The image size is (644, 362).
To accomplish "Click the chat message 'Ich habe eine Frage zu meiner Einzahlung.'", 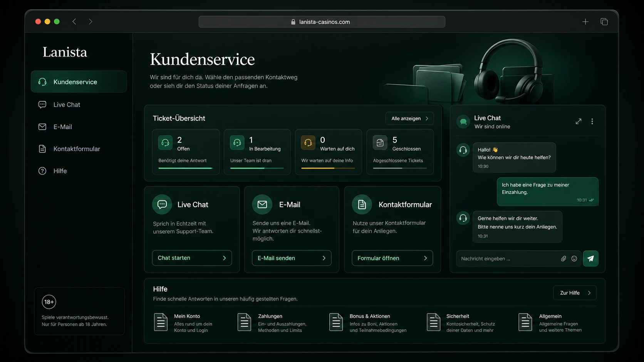I will 547,192.
